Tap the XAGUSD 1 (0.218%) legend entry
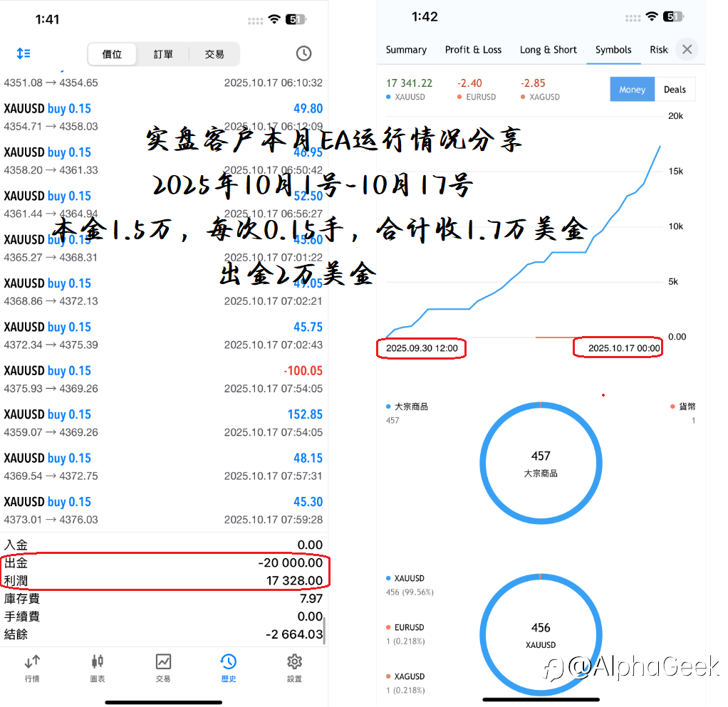The width and height of the screenshot is (728, 707). (405, 683)
